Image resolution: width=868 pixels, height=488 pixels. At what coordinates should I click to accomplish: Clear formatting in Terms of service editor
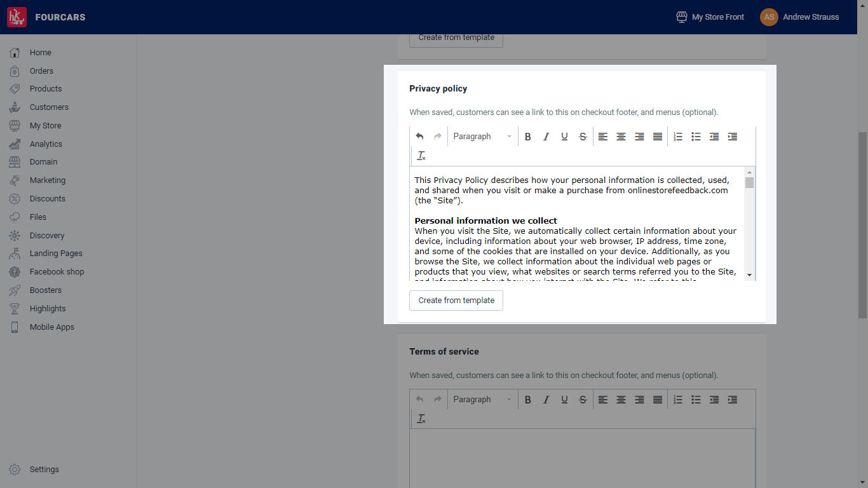(x=421, y=419)
